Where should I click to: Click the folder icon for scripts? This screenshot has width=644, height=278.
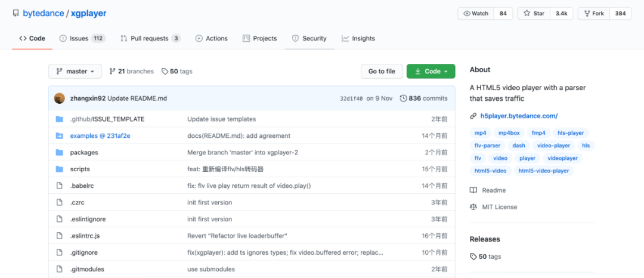60,169
